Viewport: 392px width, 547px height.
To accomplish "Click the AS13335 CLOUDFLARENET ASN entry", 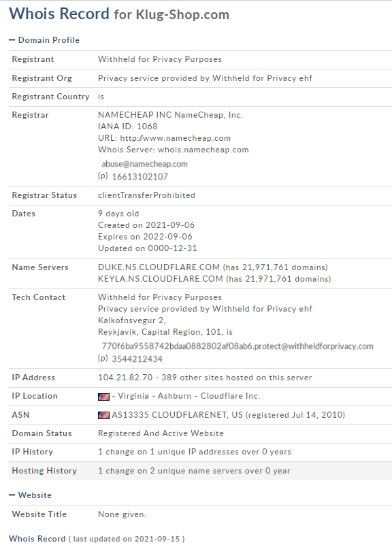I will pyautogui.click(x=177, y=415).
